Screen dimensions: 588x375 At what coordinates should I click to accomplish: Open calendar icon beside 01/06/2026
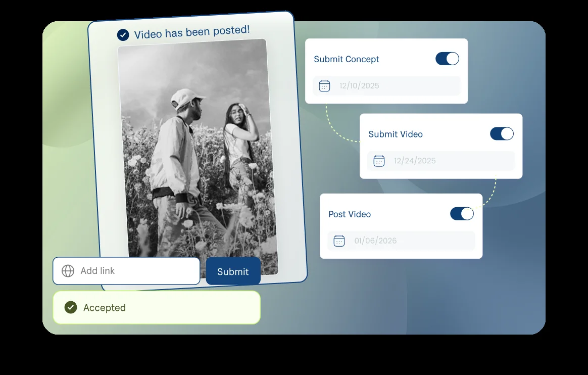coord(339,241)
